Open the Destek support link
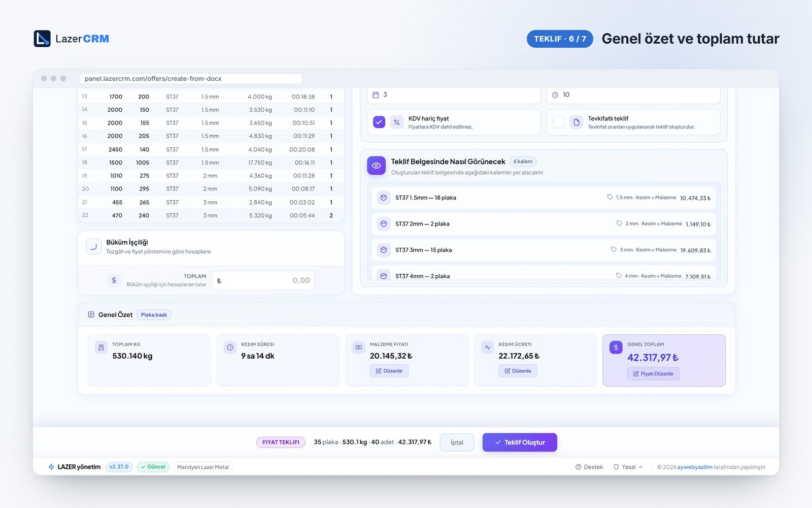 point(589,467)
